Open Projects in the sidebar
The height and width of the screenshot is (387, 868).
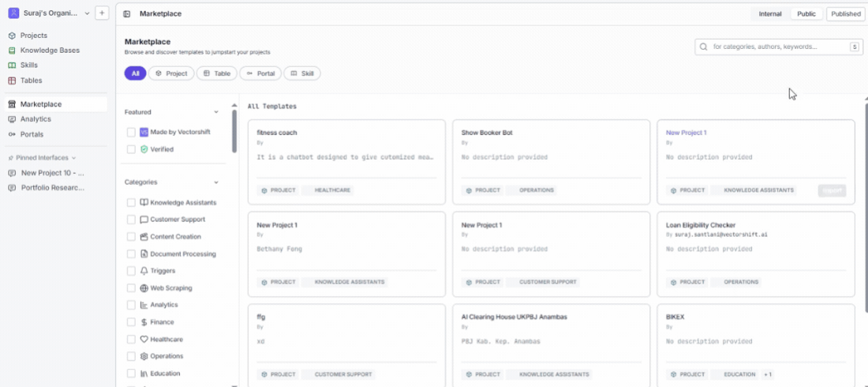click(34, 36)
